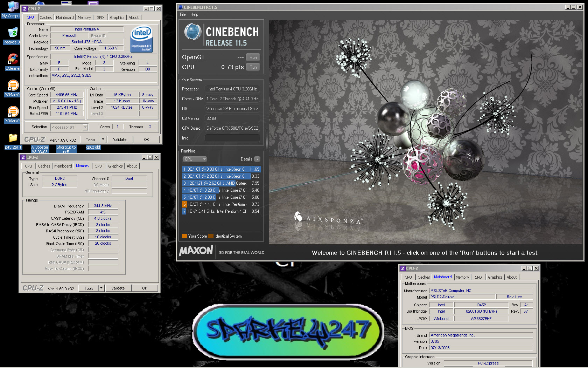Open the Ai Booster desktop shortcut
The image size is (588, 368).
40,149
